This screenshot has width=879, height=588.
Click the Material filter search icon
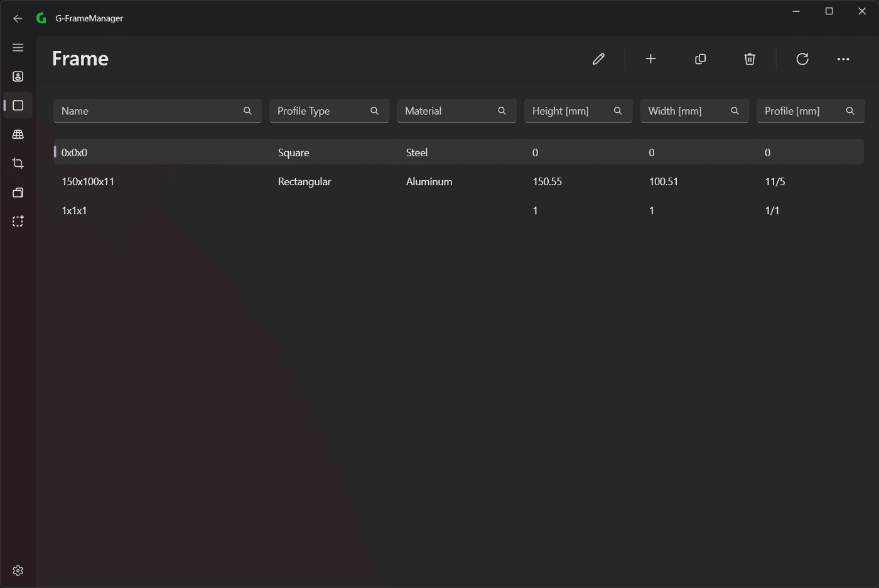[502, 111]
